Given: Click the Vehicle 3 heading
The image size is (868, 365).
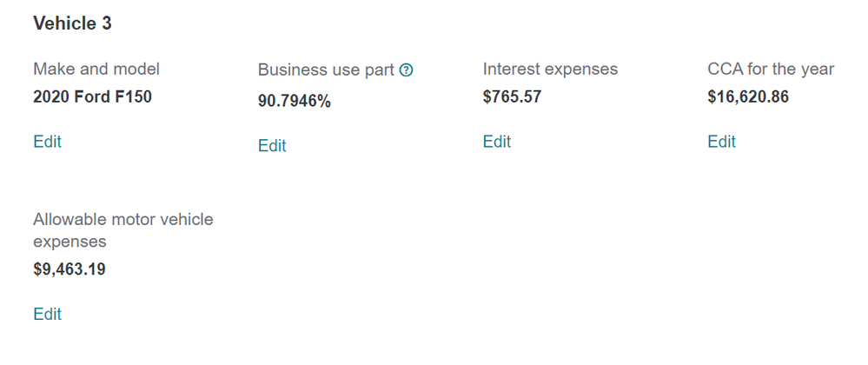Looking at the screenshot, I should [x=72, y=23].
